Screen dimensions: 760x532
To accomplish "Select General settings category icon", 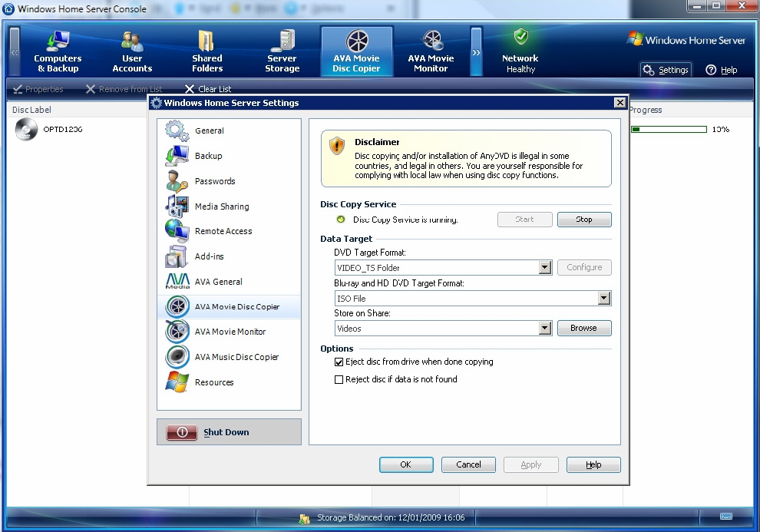I will pyautogui.click(x=177, y=131).
